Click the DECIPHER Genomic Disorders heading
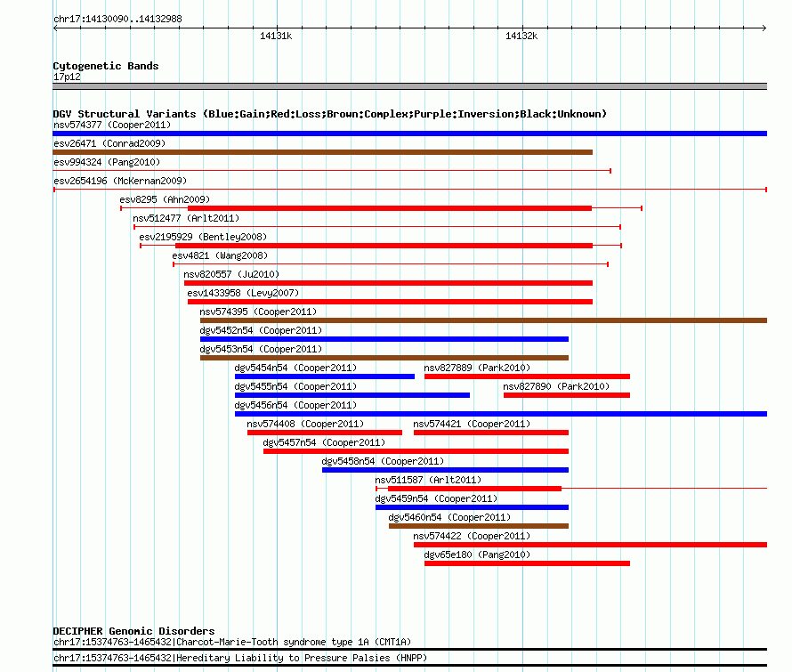The image size is (792, 672). (x=133, y=631)
